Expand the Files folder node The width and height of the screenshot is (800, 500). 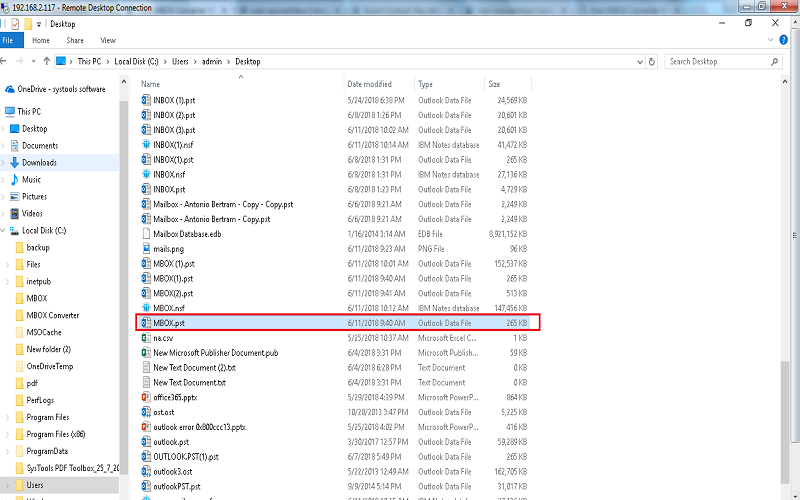coord(7,264)
